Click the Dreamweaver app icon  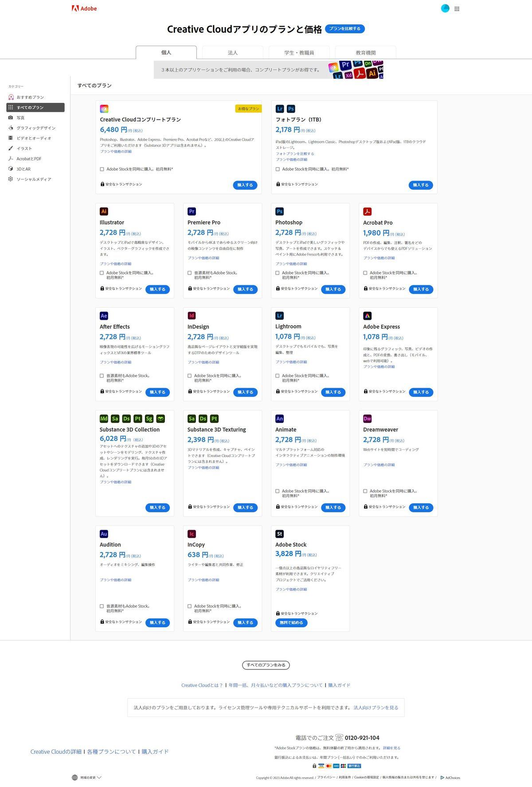pyautogui.click(x=367, y=419)
